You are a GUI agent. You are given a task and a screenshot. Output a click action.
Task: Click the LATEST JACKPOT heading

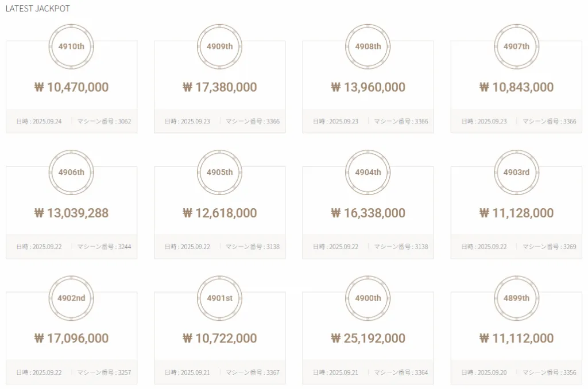tap(37, 8)
